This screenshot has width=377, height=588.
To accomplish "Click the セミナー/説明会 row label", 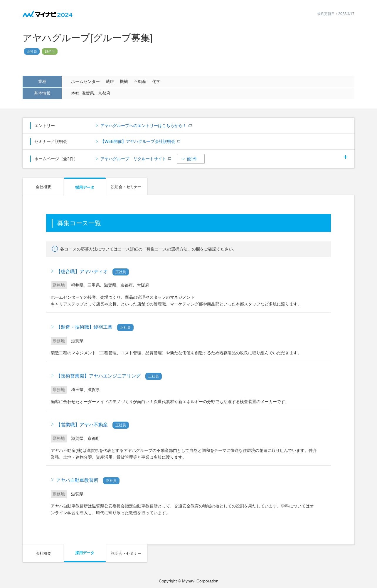I will point(51,141).
